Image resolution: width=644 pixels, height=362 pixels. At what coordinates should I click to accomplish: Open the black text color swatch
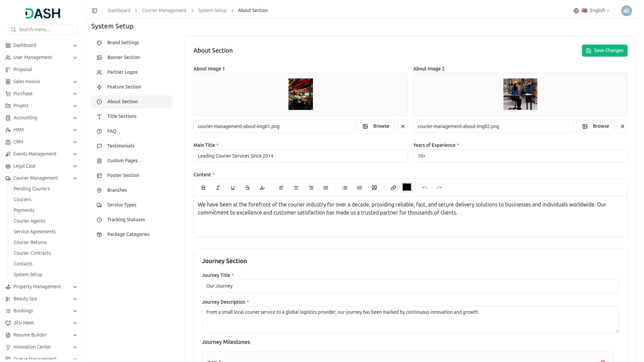click(x=407, y=187)
